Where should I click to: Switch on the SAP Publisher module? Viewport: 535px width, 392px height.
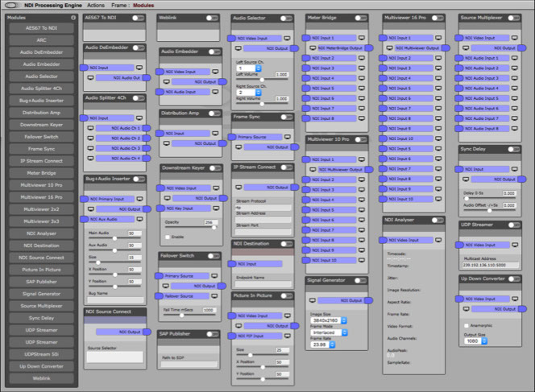(213, 334)
